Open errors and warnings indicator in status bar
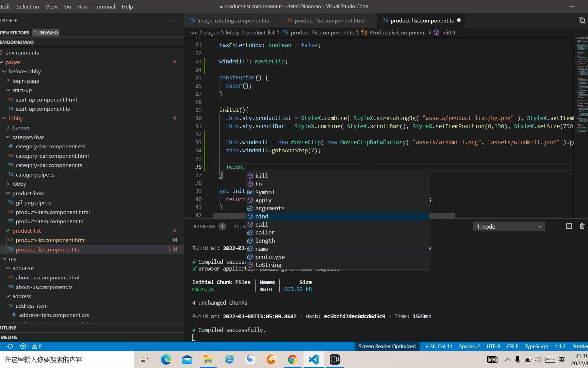 coord(31,346)
